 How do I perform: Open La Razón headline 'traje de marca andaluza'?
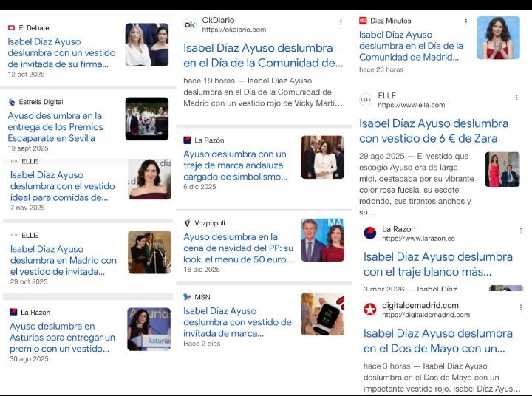236,165
